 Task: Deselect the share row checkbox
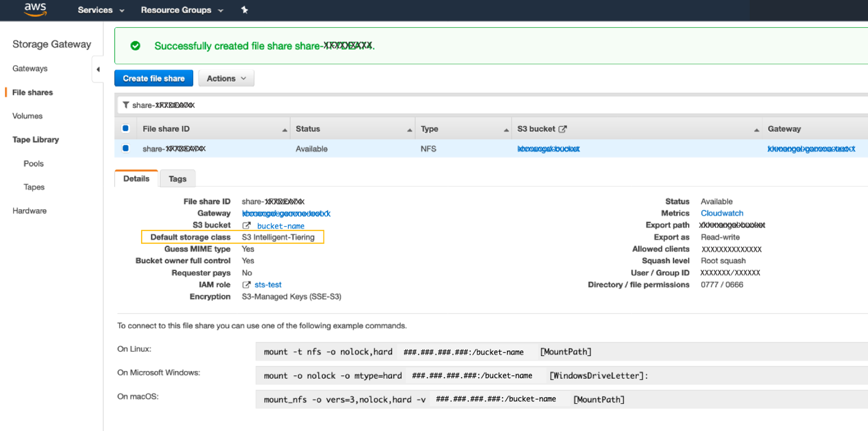click(127, 148)
